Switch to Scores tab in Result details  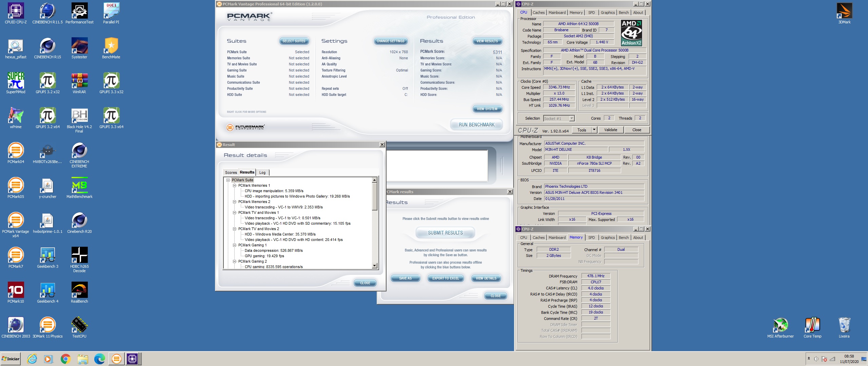(231, 173)
